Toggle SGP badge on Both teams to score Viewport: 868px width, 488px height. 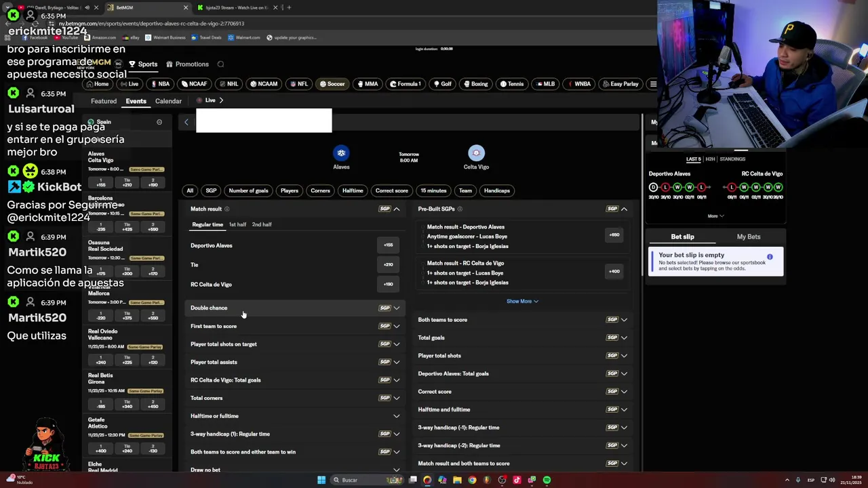click(x=612, y=319)
